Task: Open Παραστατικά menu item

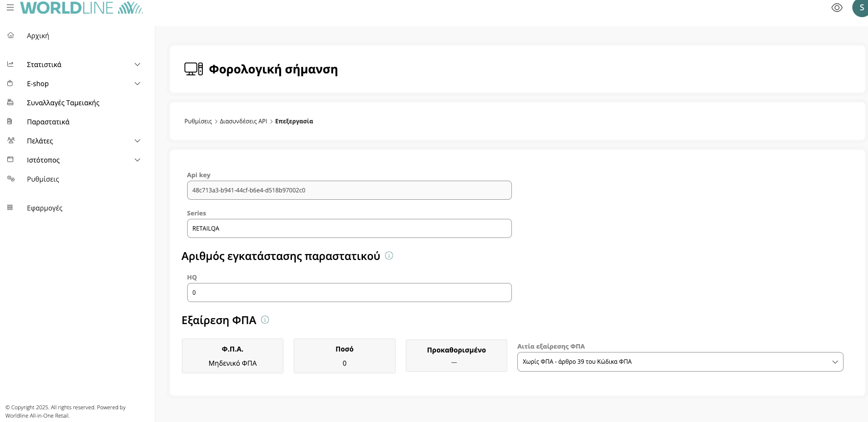Action: (x=48, y=122)
